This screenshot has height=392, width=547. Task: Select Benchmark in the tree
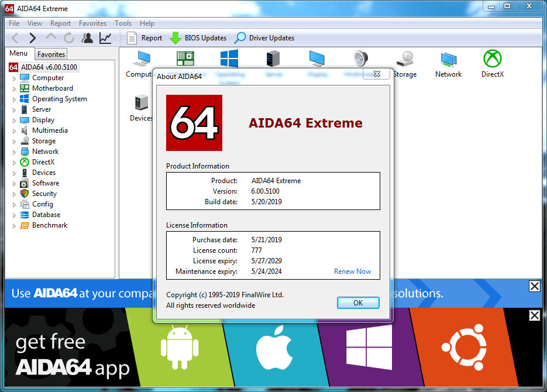click(50, 225)
